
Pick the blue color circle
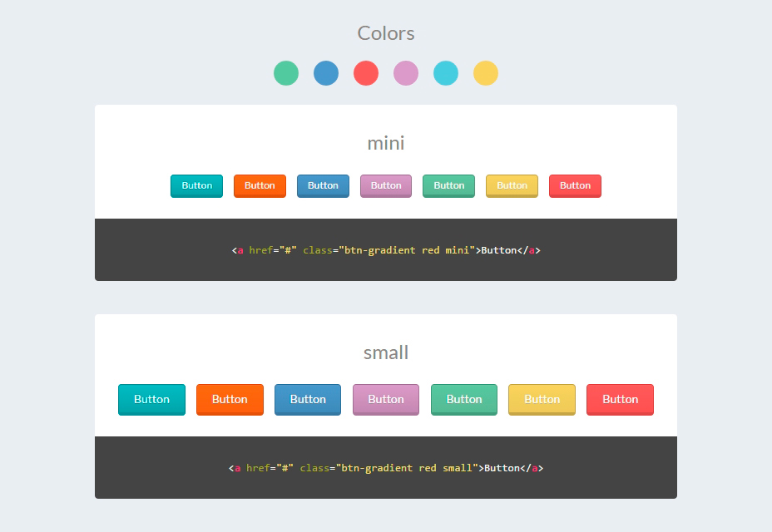326,73
